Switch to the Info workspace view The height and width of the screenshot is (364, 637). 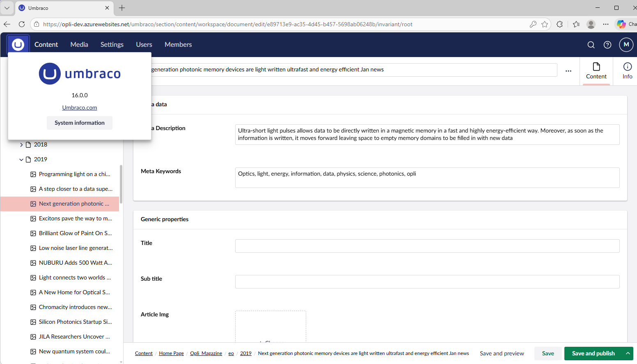pyautogui.click(x=627, y=71)
